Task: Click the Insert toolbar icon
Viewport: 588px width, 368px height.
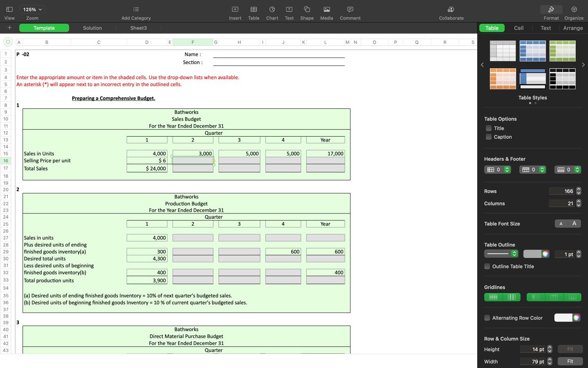Action: (x=235, y=9)
